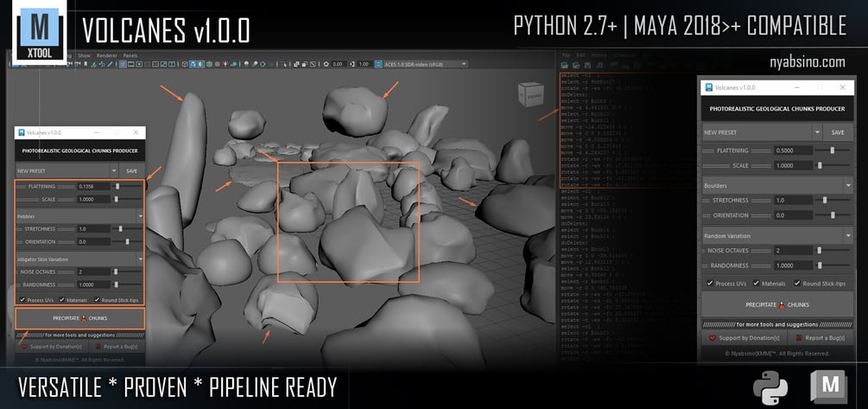Click the STRETCHNESS field in the Boulders window

794,200
